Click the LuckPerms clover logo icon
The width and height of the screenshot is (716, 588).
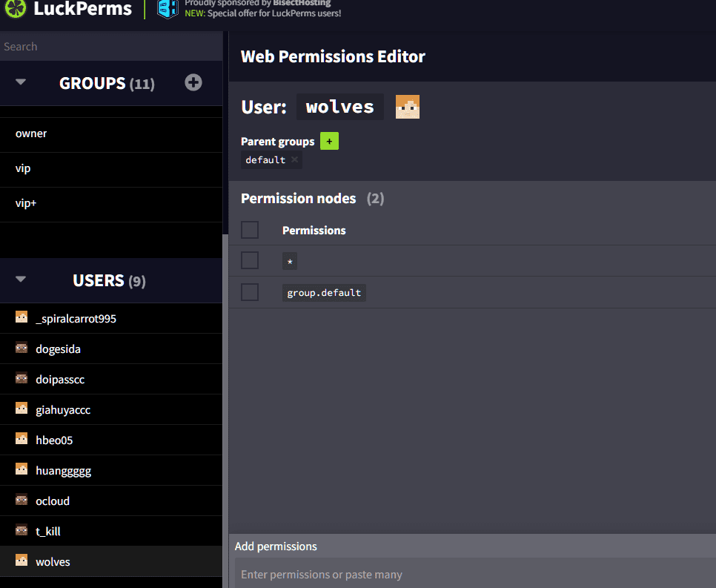(x=14, y=9)
